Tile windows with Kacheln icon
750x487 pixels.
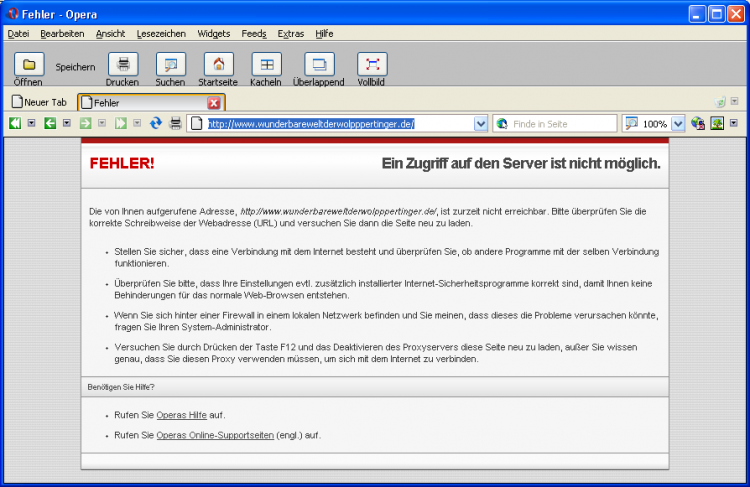(266, 64)
